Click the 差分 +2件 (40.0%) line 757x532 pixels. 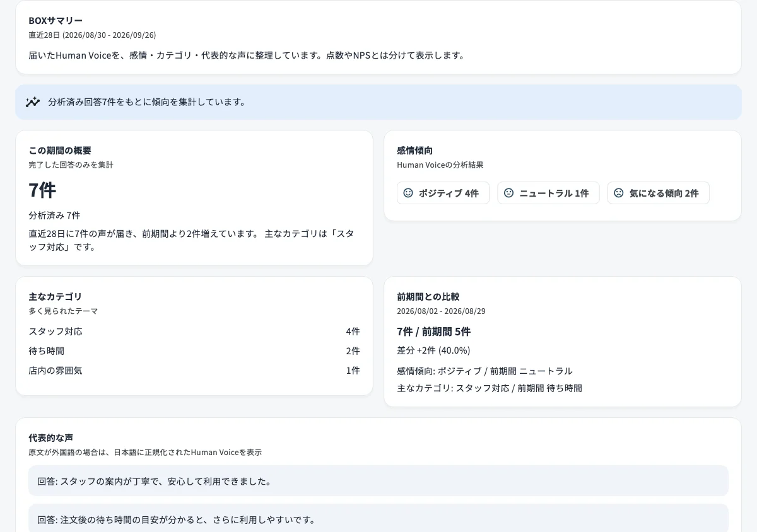pyautogui.click(x=433, y=350)
